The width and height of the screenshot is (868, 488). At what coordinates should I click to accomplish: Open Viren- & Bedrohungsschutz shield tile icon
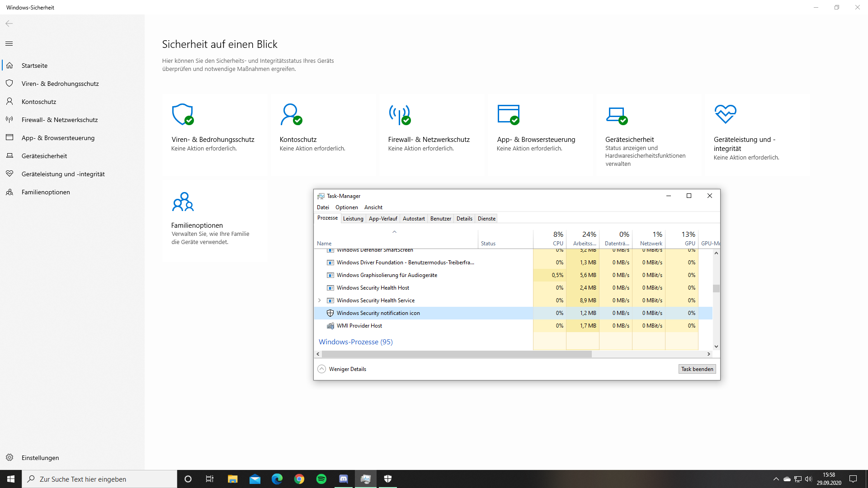(183, 114)
